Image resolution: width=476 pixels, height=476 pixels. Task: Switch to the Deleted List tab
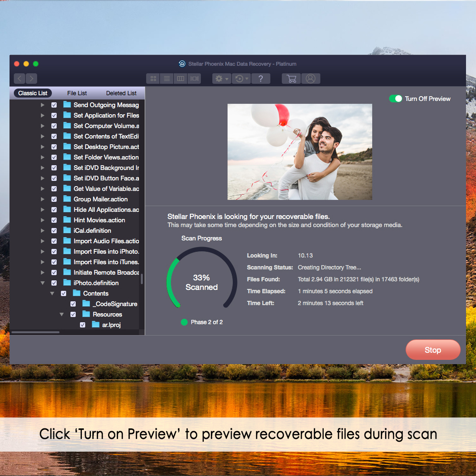pyautogui.click(x=121, y=93)
